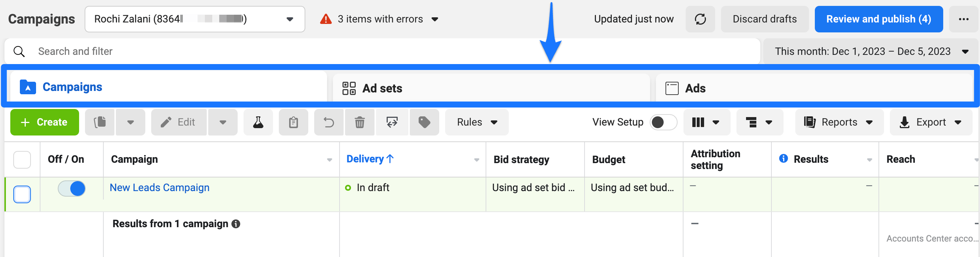Toggle the View Setup switch
The width and height of the screenshot is (980, 257).
(663, 122)
